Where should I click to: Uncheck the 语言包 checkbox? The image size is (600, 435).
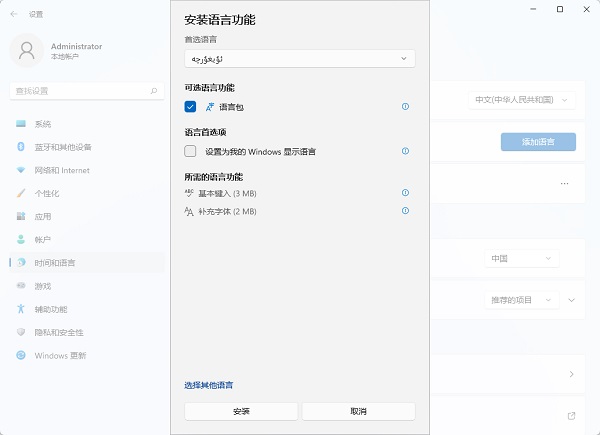tap(191, 106)
